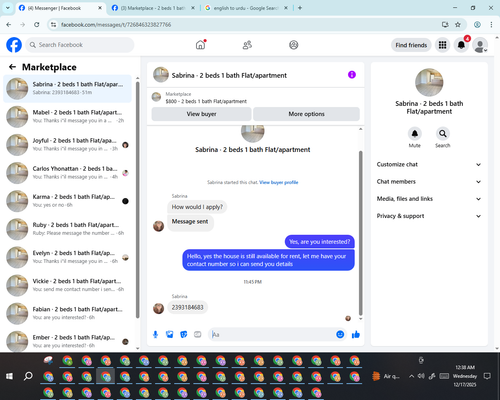Go back with the browser back arrow
500x400 pixels.
[9, 24]
